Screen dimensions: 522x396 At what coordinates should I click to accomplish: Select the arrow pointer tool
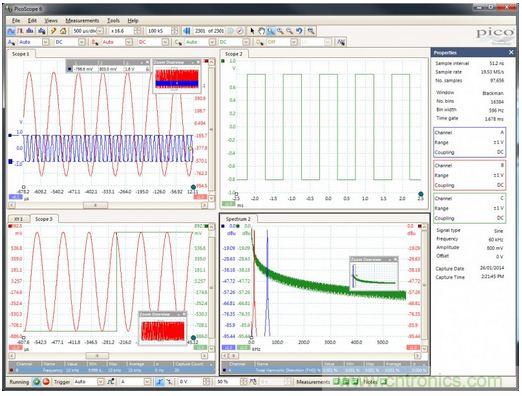click(x=252, y=31)
